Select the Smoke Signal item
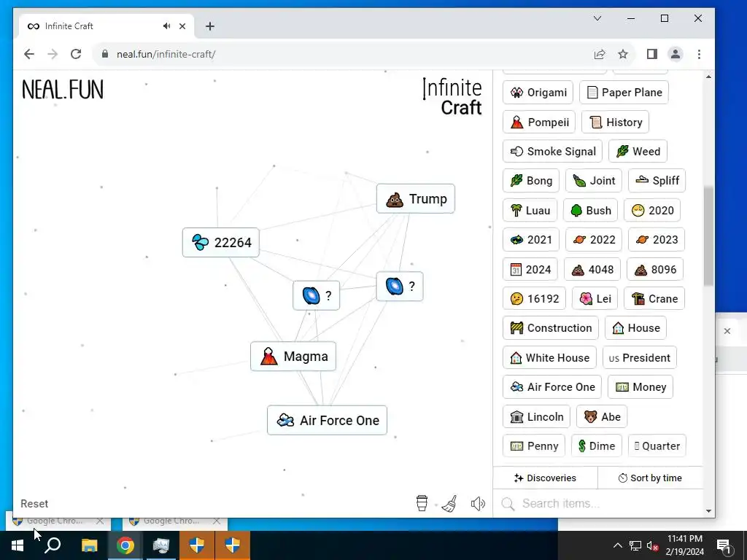This screenshot has height=560, width=747. tap(553, 152)
